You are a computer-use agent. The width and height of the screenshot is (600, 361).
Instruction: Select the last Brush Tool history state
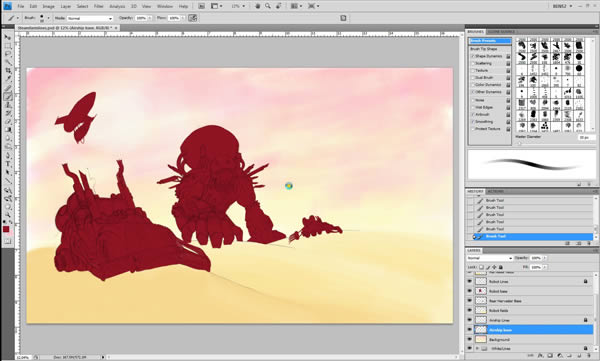(x=533, y=237)
